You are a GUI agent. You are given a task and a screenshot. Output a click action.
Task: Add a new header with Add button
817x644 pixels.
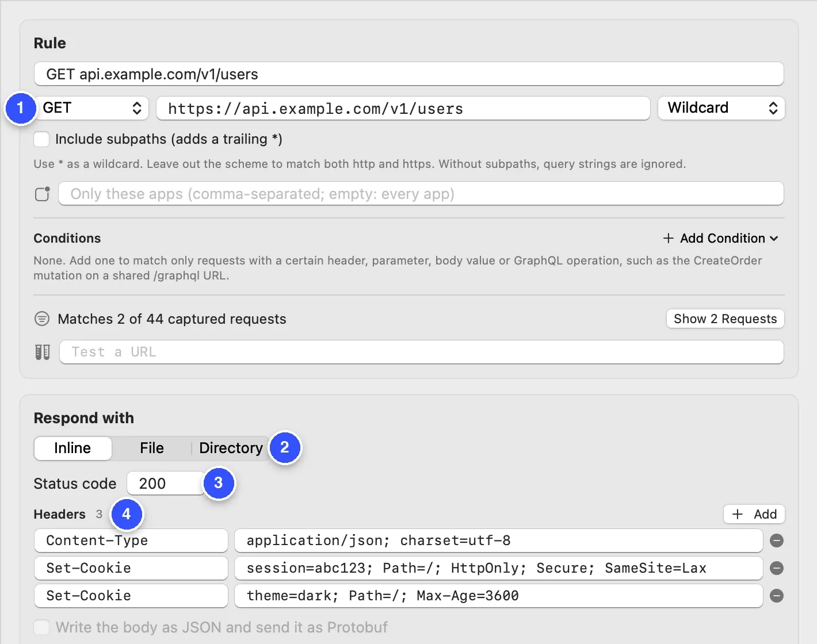[754, 514]
